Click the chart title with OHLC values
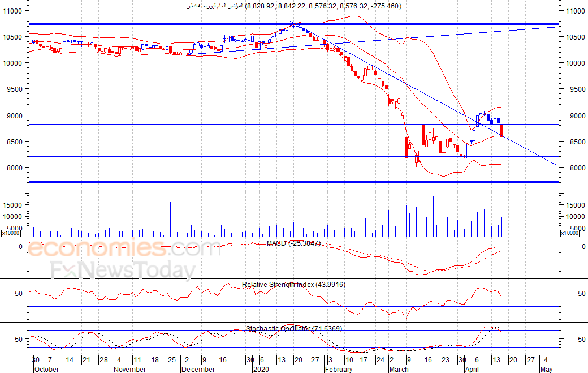The width and height of the screenshot is (588, 373). 295,6
